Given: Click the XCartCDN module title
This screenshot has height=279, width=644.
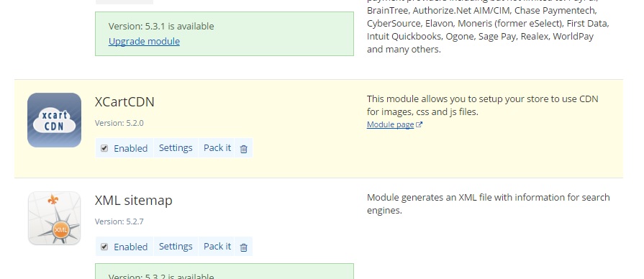Looking at the screenshot, I should [124, 102].
